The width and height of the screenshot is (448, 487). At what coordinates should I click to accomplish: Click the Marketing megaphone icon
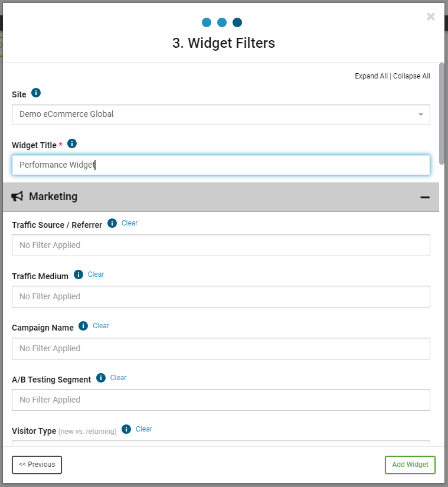coord(18,197)
